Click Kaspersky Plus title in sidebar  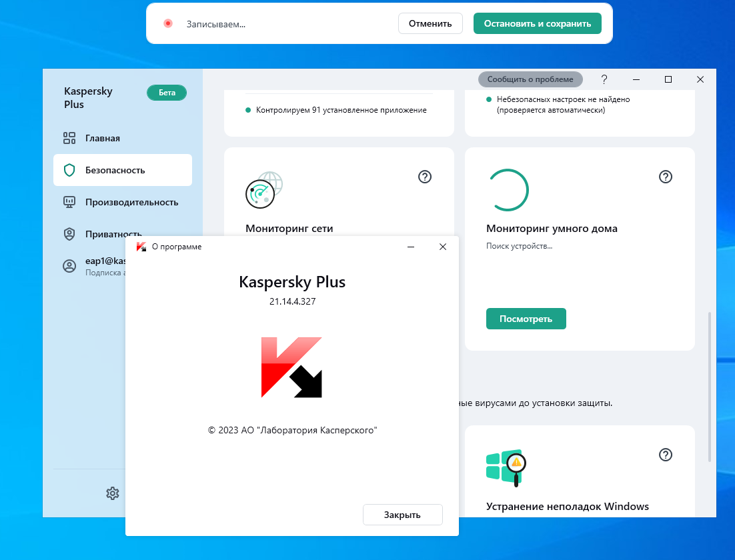click(88, 97)
